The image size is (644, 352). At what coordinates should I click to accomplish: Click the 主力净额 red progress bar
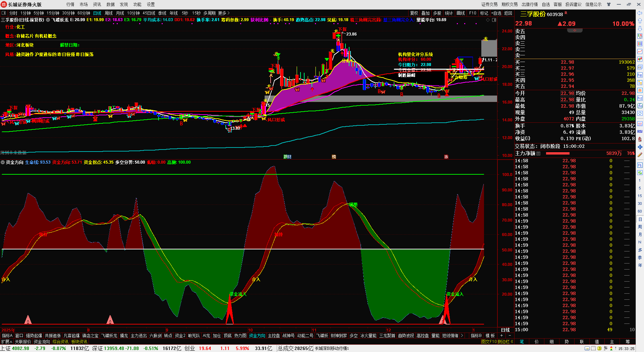pos(558,154)
